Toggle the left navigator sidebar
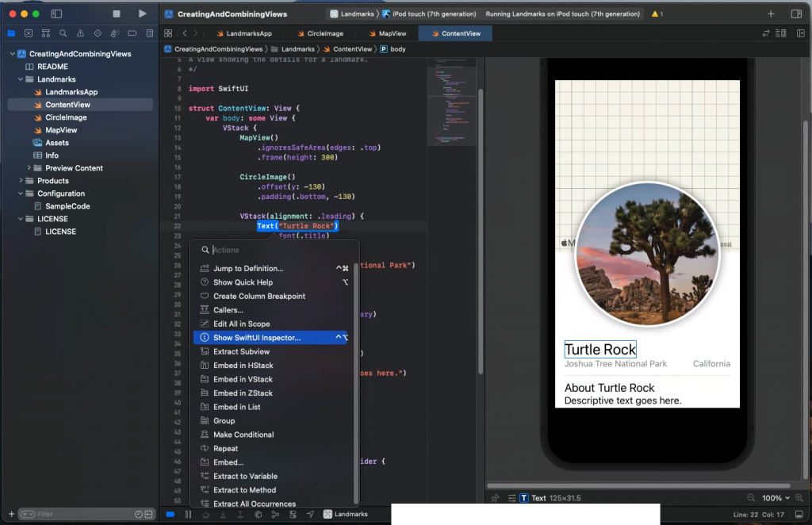 click(56, 13)
